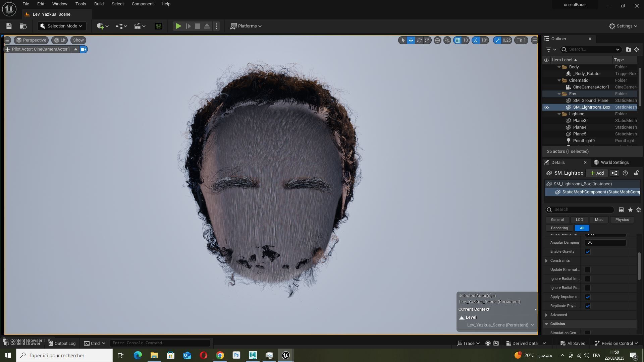Open the Outliner filter options
644x362 pixels.
[x=551, y=50]
